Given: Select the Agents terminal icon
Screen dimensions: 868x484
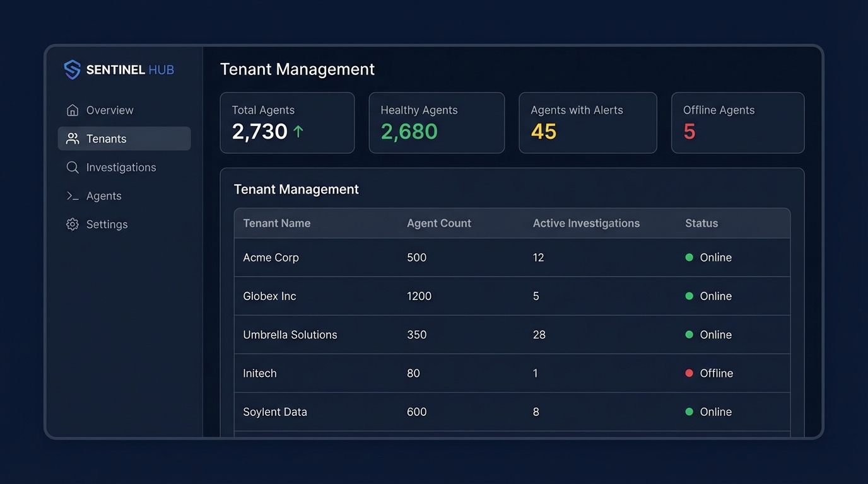Looking at the screenshot, I should coord(73,195).
